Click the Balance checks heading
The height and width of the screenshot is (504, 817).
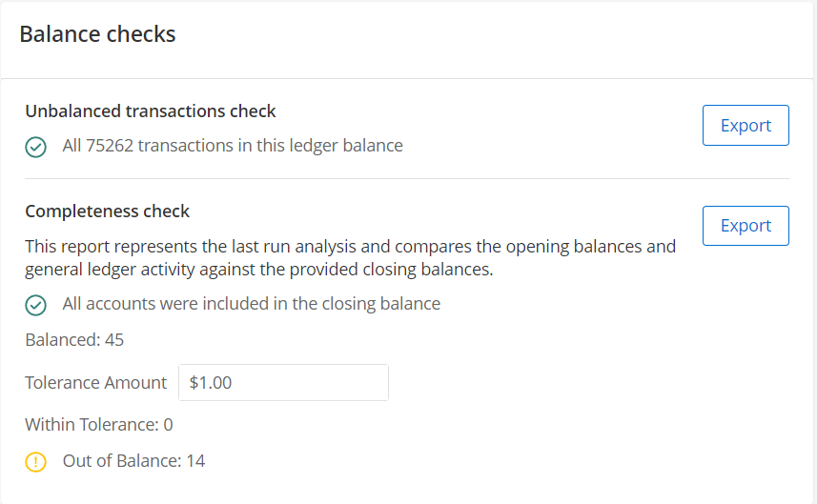[x=97, y=34]
